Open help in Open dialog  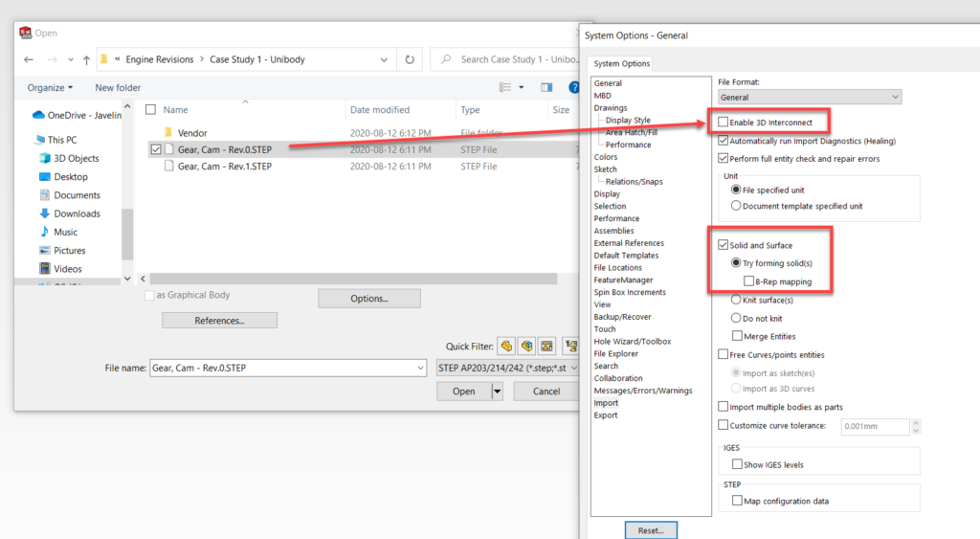(x=574, y=87)
